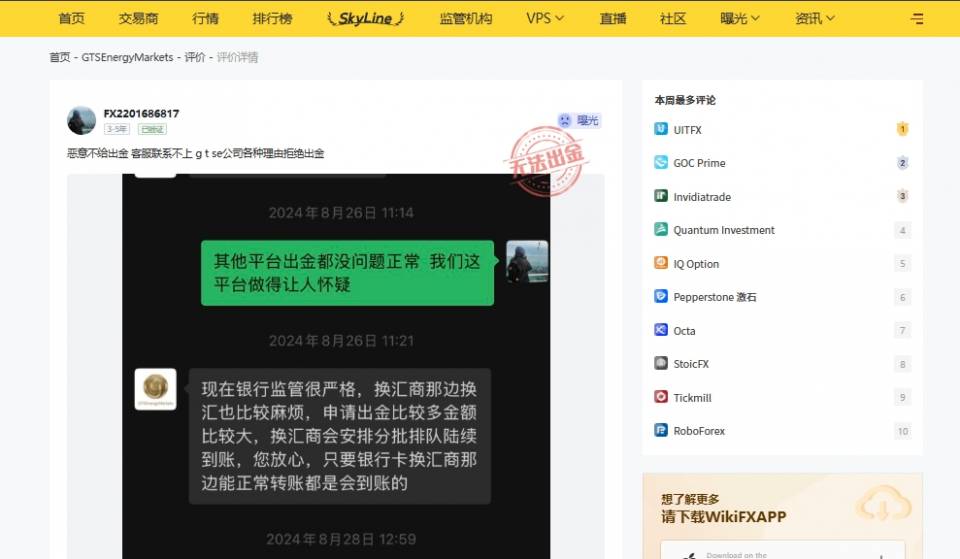Screen dimensions: 960x559
Task: Open StoicFX broker link
Action: (x=691, y=364)
